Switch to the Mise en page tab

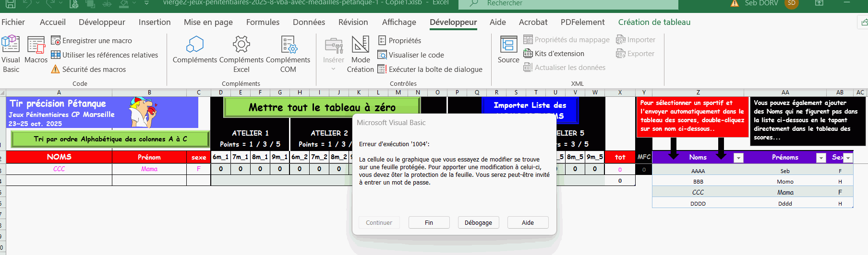208,22
